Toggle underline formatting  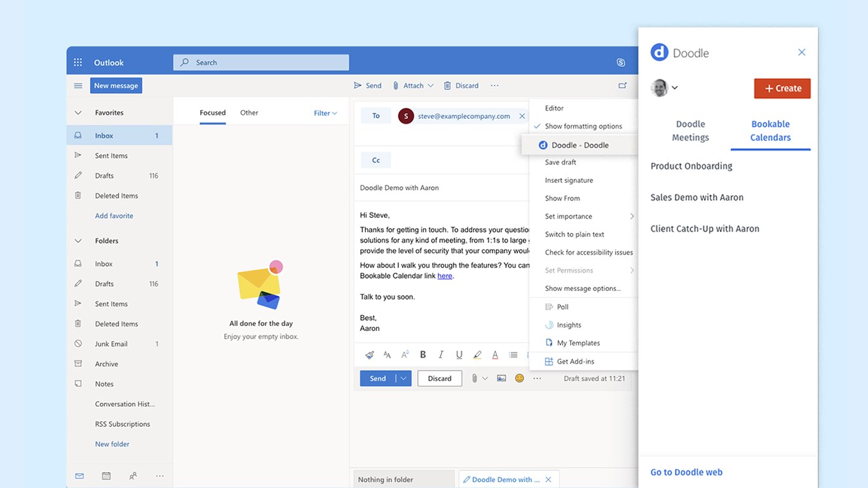(x=459, y=355)
